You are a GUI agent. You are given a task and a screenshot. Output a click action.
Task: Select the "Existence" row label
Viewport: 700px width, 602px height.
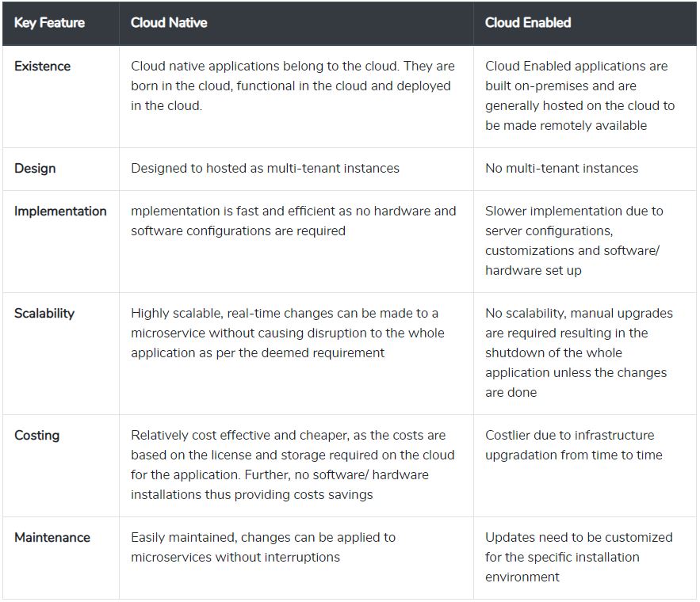tap(42, 67)
